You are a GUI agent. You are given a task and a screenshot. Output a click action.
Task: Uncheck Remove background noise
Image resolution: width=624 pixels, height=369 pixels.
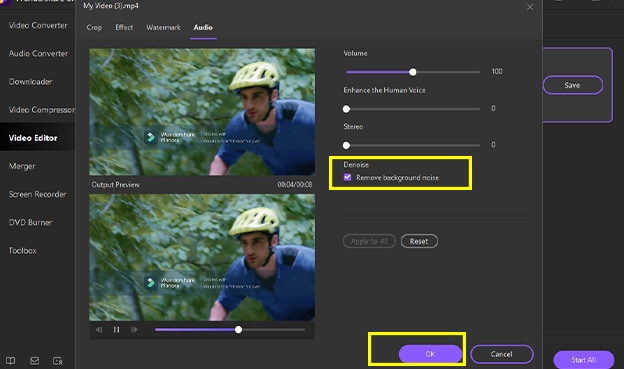(347, 177)
